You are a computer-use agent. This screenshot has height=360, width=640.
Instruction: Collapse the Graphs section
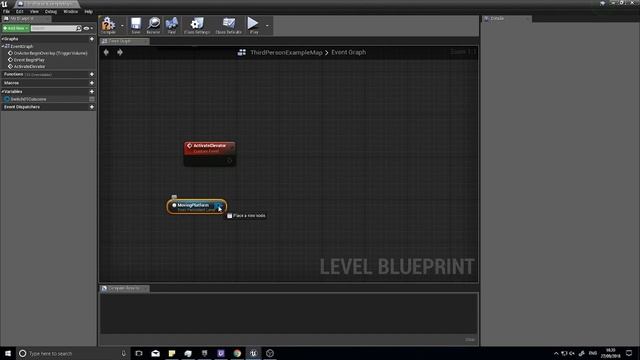tap(2, 39)
